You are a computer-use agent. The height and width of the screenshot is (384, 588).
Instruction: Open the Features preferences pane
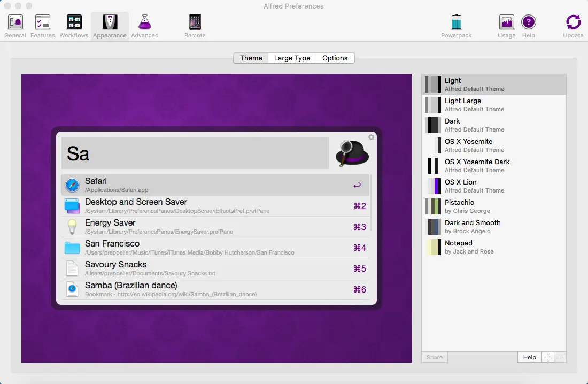(x=42, y=26)
